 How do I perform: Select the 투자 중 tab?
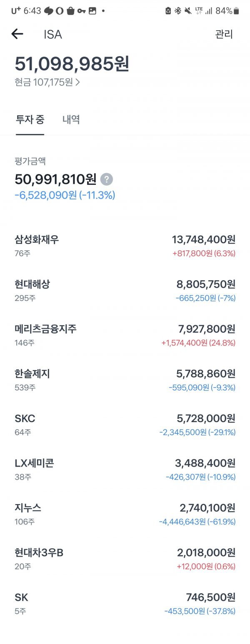(x=30, y=119)
